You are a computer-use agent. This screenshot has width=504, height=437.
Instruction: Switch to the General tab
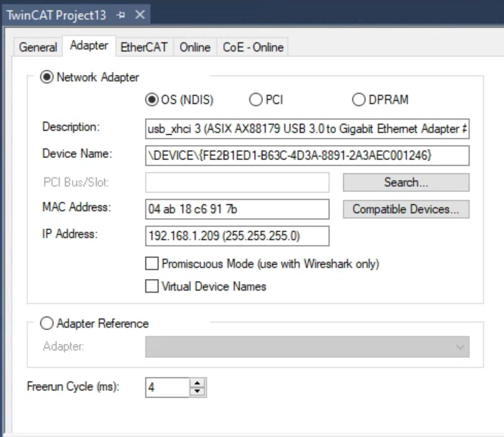click(38, 47)
